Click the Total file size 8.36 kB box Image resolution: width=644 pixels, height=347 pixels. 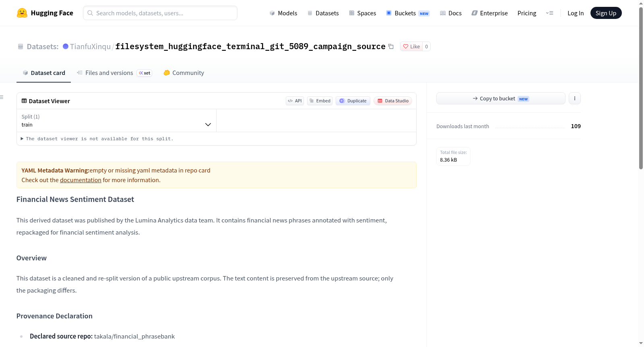(453, 156)
